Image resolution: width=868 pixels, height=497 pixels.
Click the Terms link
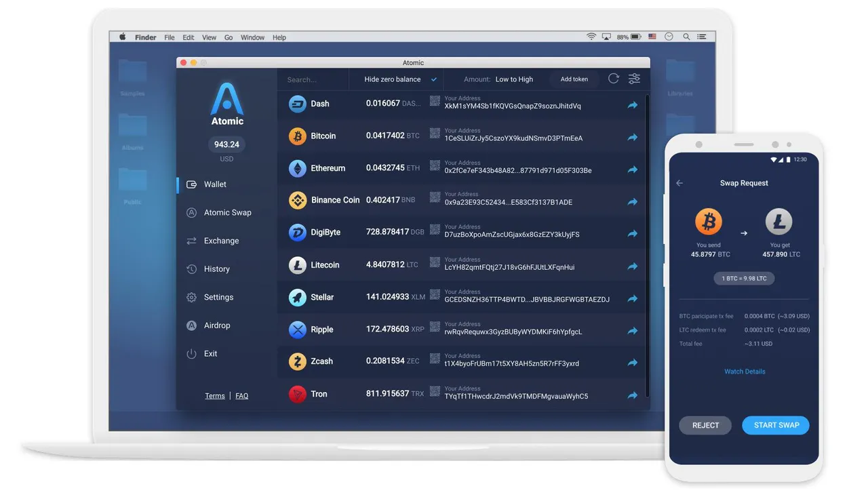215,396
